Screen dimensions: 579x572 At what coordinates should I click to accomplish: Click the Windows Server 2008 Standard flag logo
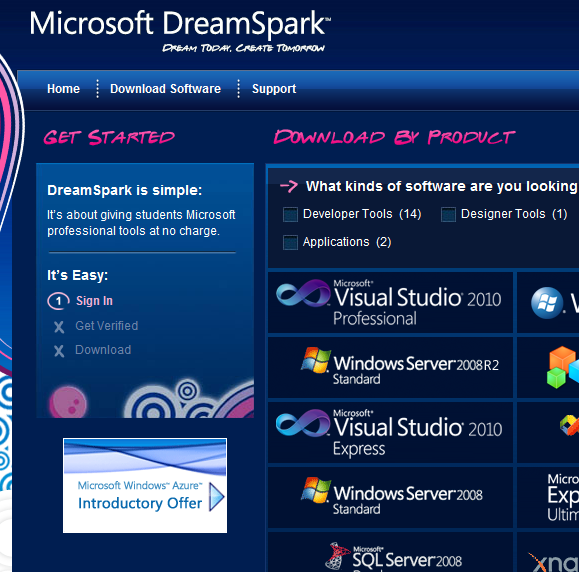point(316,490)
